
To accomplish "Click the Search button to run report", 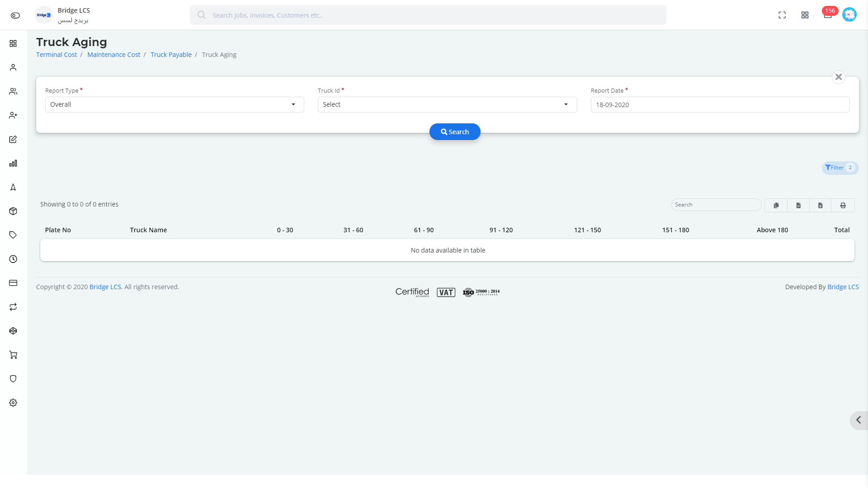I will point(454,131).
